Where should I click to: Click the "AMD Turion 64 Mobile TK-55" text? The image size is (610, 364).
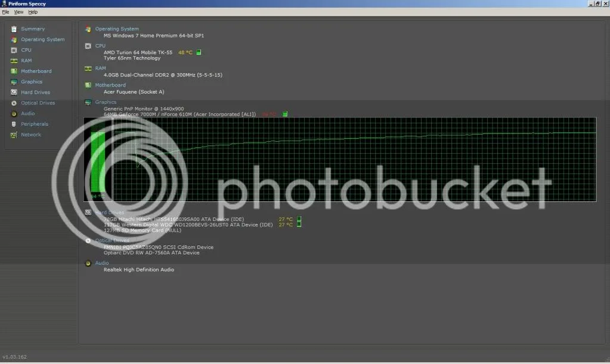[x=138, y=52]
